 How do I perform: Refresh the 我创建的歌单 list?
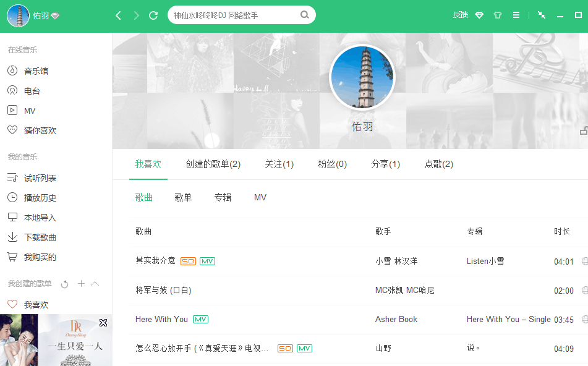(64, 284)
